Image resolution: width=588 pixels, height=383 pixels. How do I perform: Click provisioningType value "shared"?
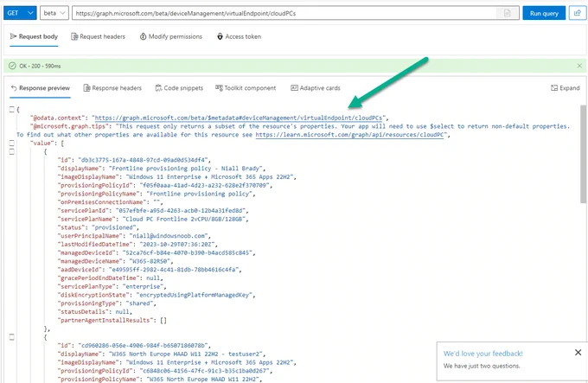[139, 303]
